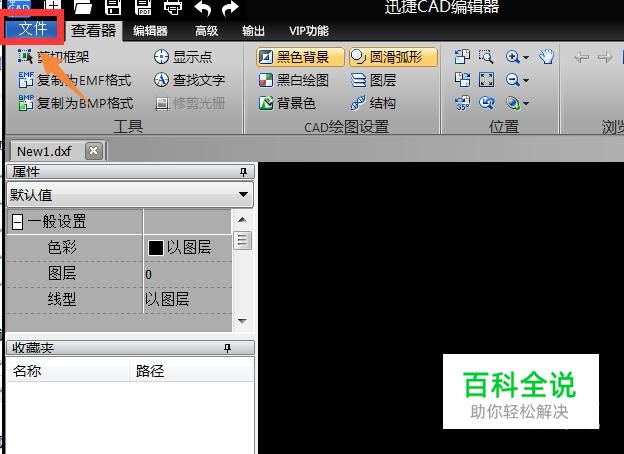
Task: Open a file via the folder icon
Action: pos(83,6)
